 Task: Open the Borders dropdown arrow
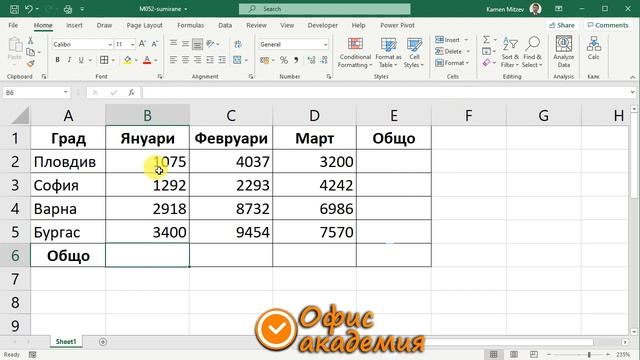click(x=113, y=60)
